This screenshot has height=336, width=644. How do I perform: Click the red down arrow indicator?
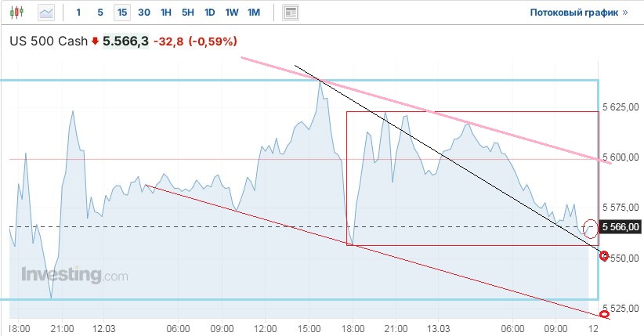coord(96,41)
